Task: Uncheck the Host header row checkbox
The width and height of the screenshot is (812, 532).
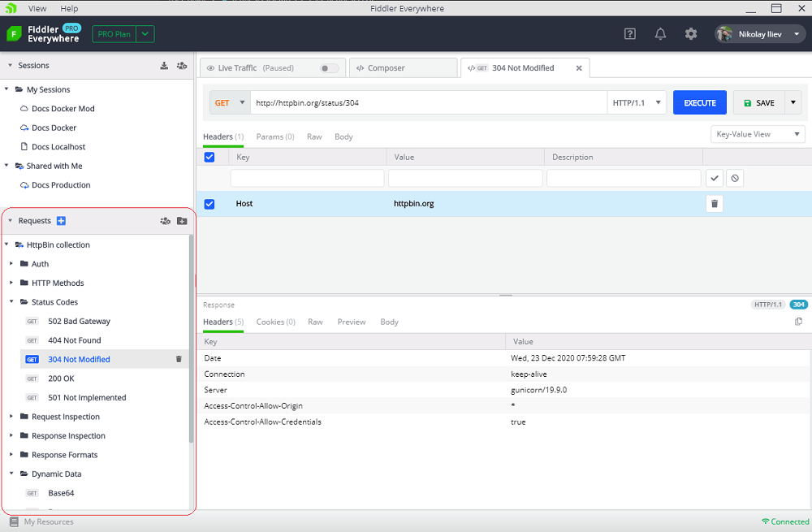Action: 209,203
